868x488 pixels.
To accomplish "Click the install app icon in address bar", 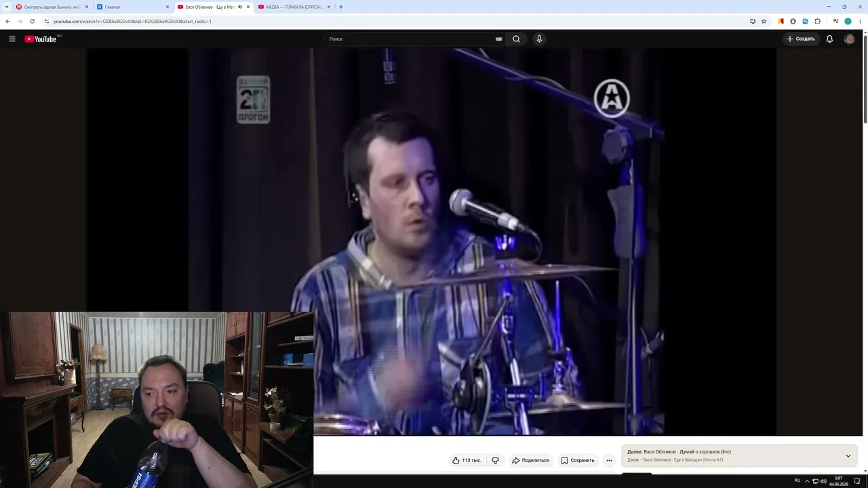I will 753,21.
